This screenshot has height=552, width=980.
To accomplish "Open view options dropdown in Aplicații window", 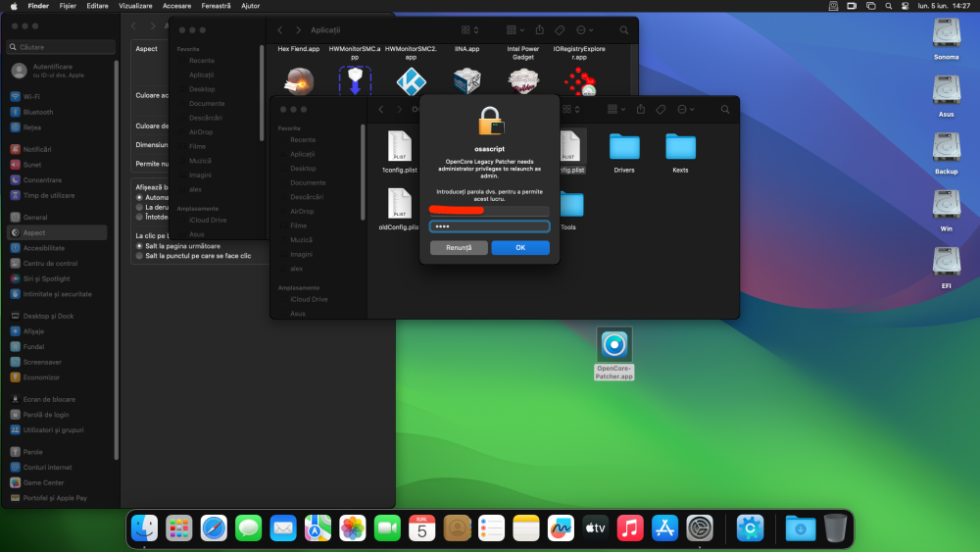I will [470, 30].
